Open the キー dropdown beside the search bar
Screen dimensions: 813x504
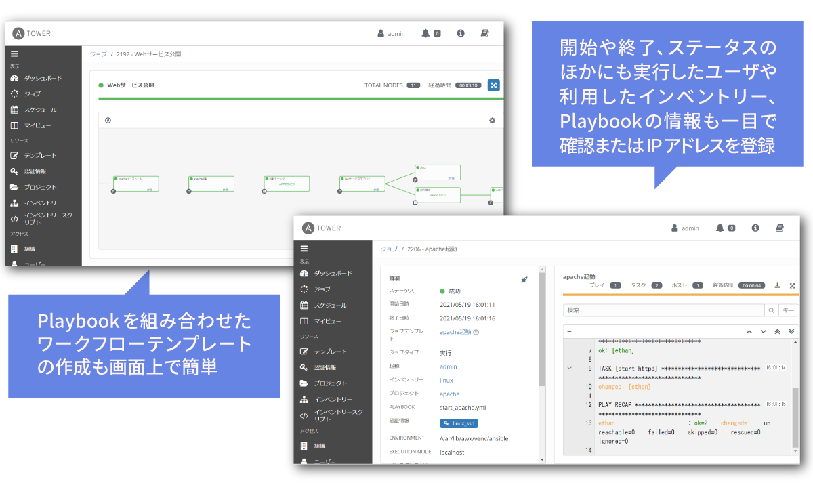787,309
